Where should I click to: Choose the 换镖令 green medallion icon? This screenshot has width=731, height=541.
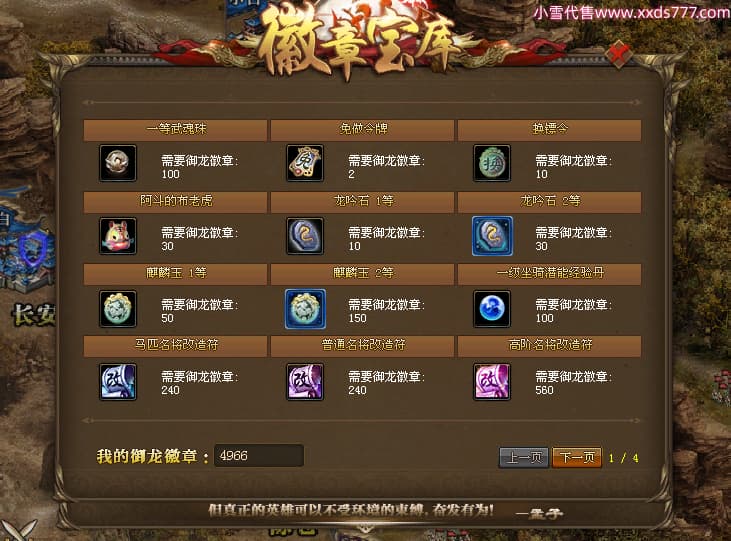[x=492, y=163]
